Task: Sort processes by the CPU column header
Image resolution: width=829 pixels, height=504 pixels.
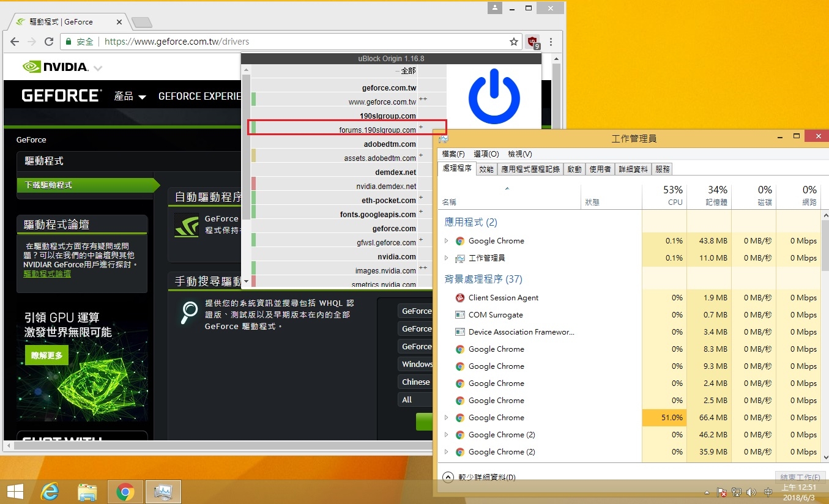Action: click(x=664, y=196)
